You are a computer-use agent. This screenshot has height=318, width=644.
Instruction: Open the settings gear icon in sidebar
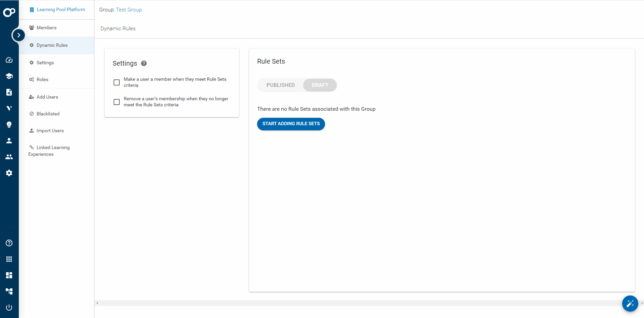coord(9,173)
